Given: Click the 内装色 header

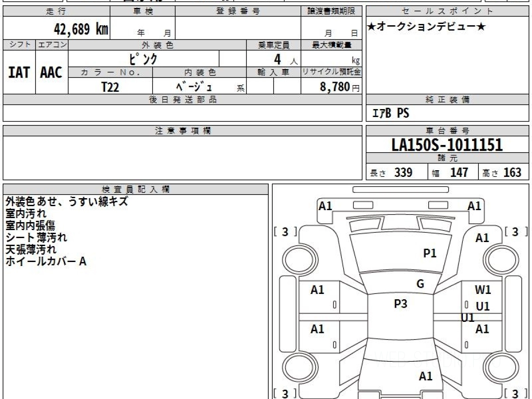Looking at the screenshot, I should coord(199,72).
